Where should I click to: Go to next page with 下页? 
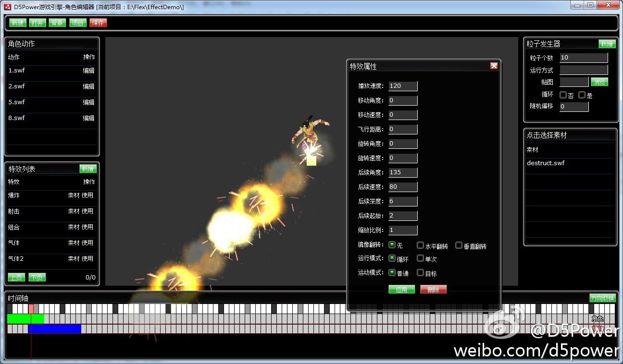37,278
